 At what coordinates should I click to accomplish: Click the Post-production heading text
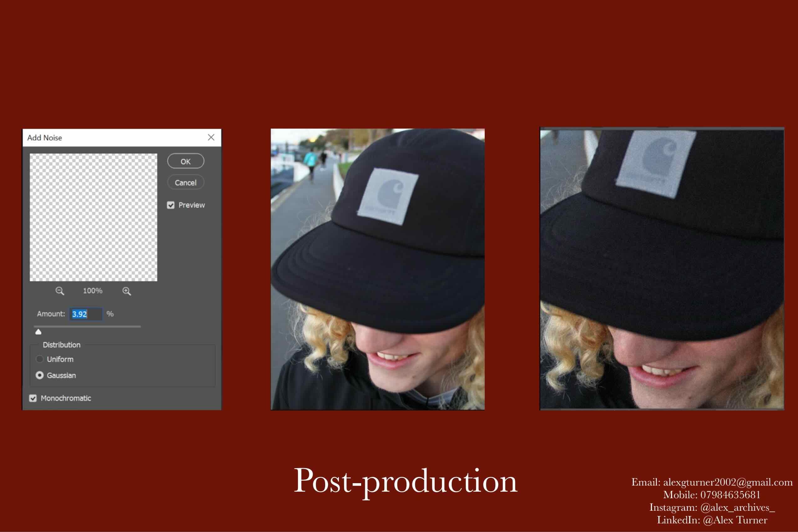[405, 481]
